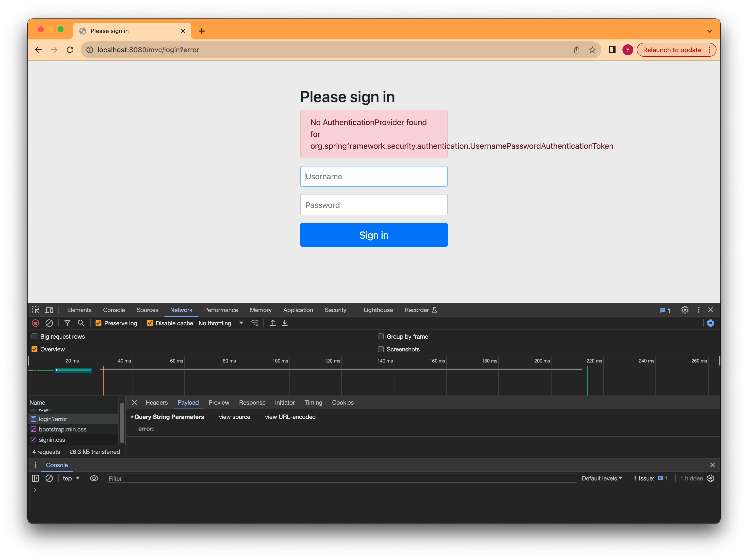Stop recording network log

pos(35,323)
